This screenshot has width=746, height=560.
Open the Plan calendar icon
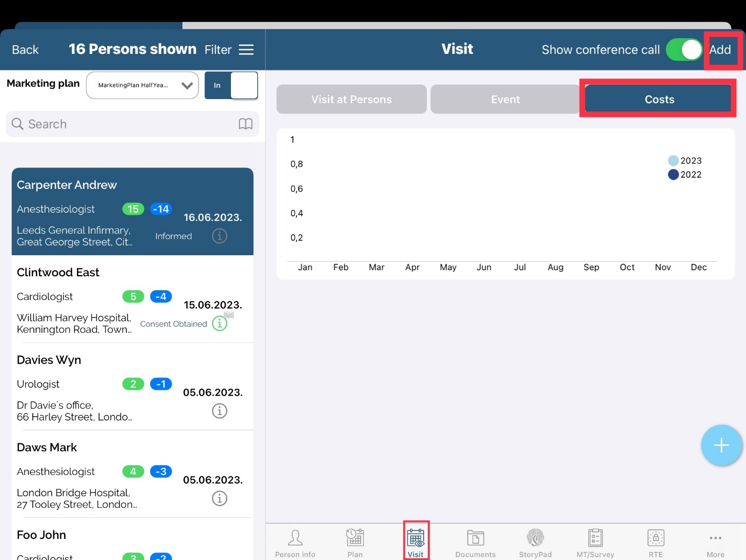[355, 538]
